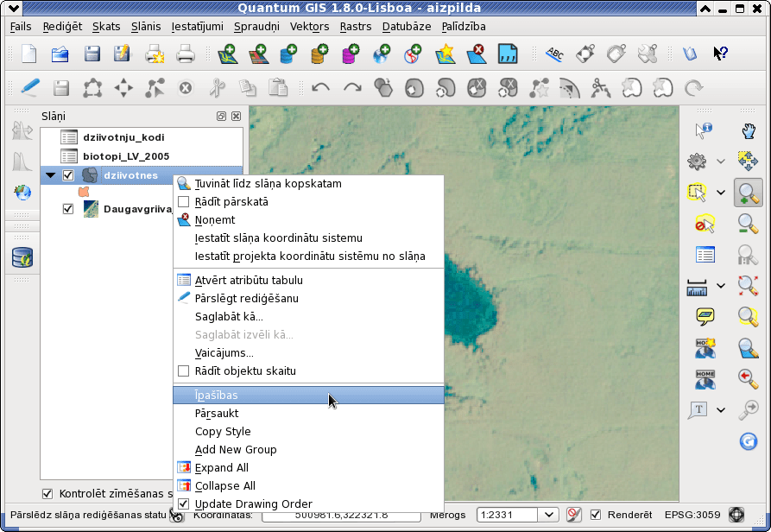Click the Save Project icon
This screenshot has height=532, width=771.
point(92,54)
